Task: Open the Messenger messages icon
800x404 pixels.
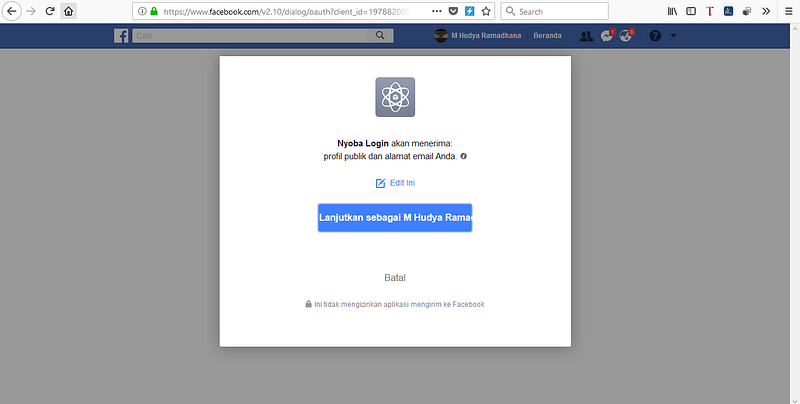Action: 607,36
